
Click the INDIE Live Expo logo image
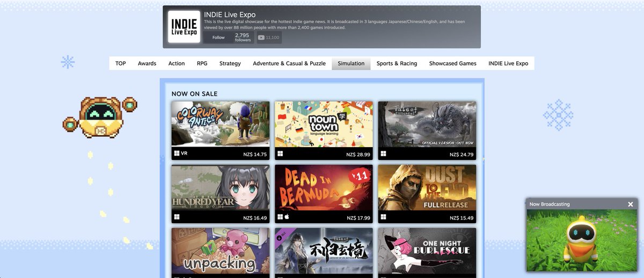point(184,27)
